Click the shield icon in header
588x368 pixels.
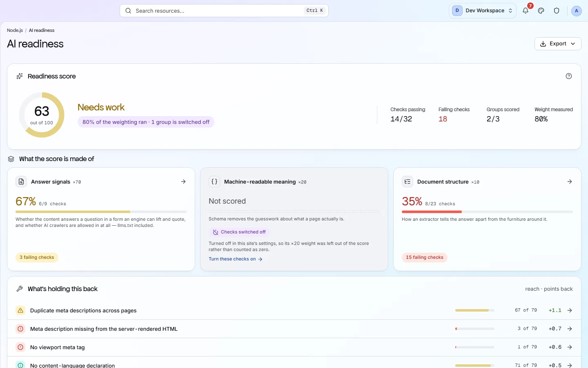(557, 11)
